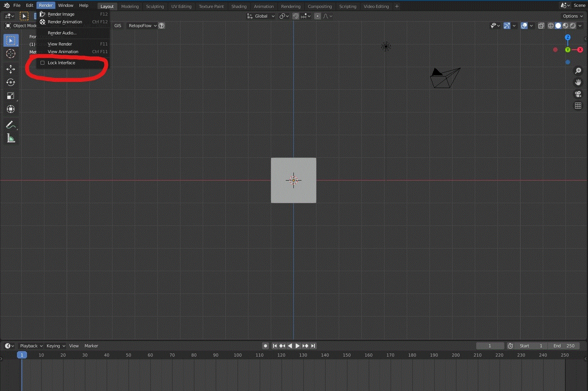Open the Window menu
588x391 pixels.
[x=65, y=5]
